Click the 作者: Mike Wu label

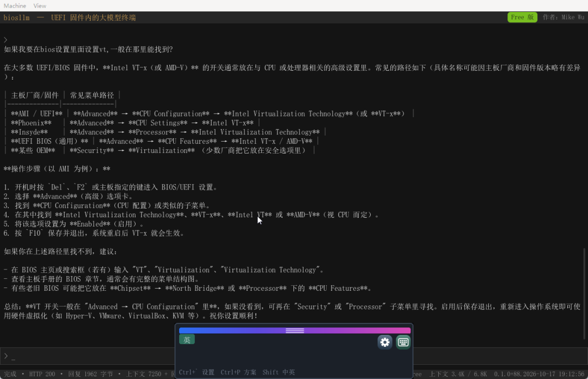click(563, 17)
